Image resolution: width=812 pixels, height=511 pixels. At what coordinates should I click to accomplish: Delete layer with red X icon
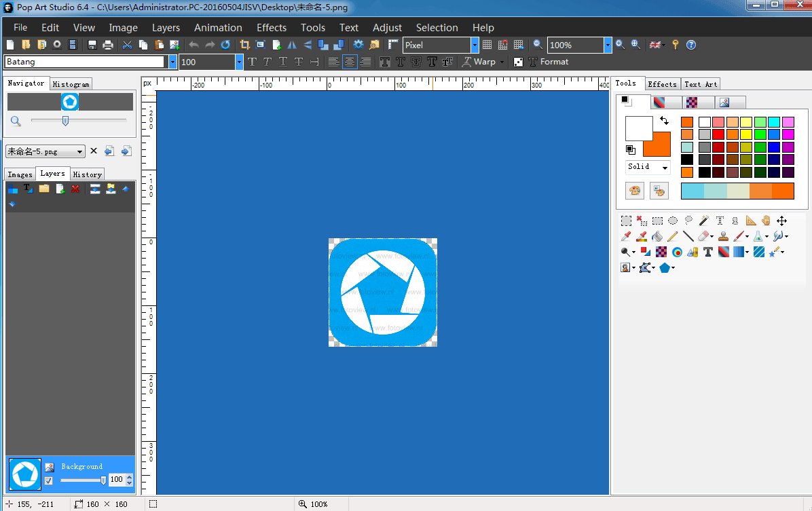click(x=75, y=189)
